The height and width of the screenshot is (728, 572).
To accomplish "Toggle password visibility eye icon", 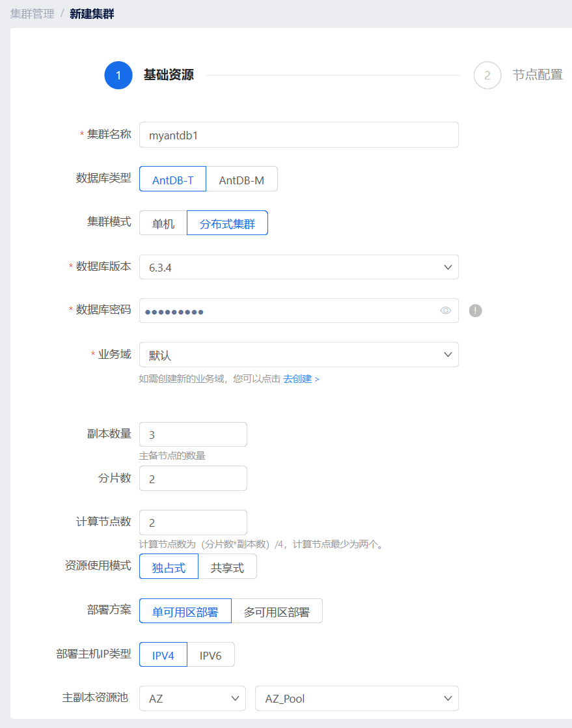I will click(445, 311).
